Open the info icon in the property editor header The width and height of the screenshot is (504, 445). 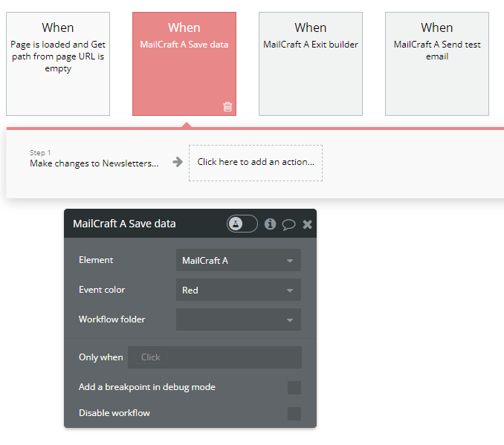[270, 224]
